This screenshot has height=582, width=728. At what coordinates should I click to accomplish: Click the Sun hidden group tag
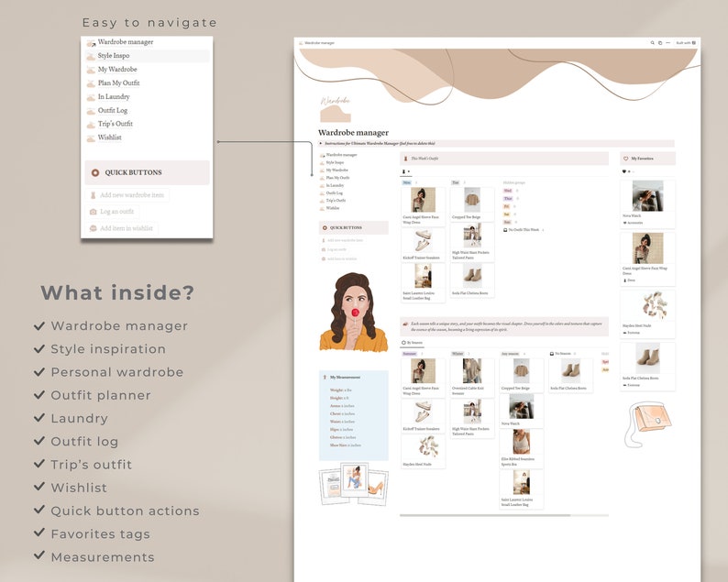(x=506, y=223)
